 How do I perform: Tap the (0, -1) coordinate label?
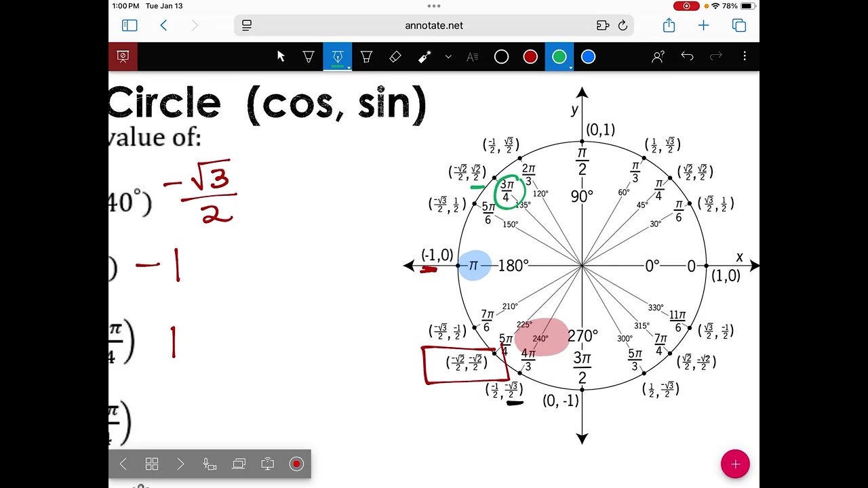[561, 401]
